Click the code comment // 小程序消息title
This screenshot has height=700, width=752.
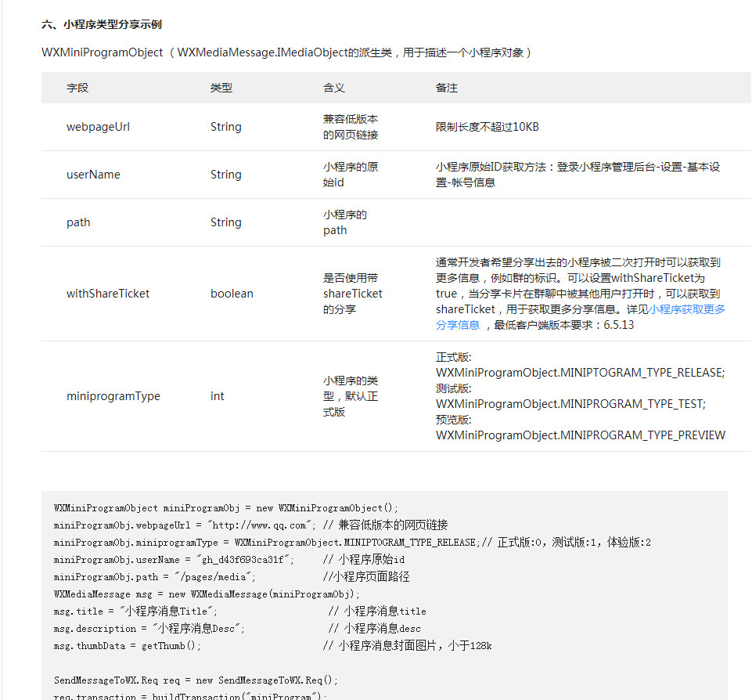[x=377, y=612]
